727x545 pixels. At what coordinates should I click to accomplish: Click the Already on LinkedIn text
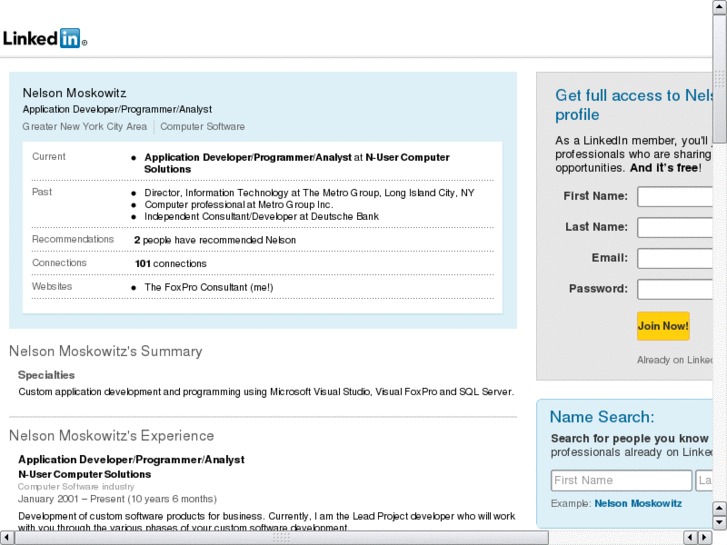[675, 360]
